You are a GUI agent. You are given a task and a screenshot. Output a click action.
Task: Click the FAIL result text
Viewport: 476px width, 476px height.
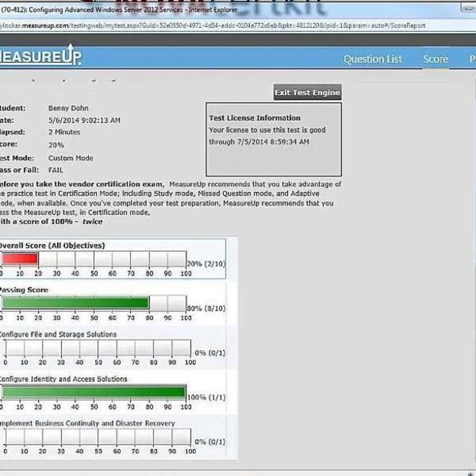(55, 170)
